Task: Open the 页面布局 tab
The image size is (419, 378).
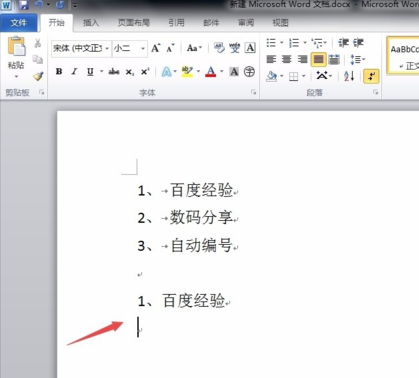Action: [x=134, y=23]
